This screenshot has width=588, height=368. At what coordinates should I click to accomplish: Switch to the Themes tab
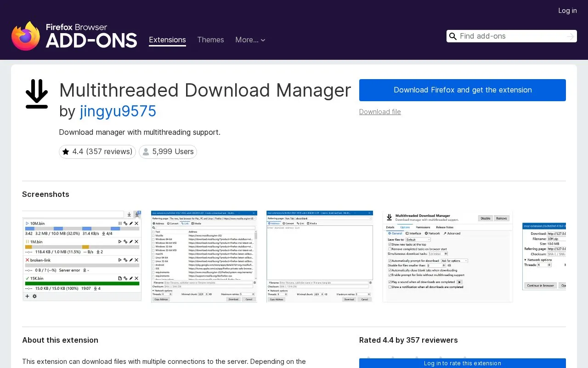(210, 40)
